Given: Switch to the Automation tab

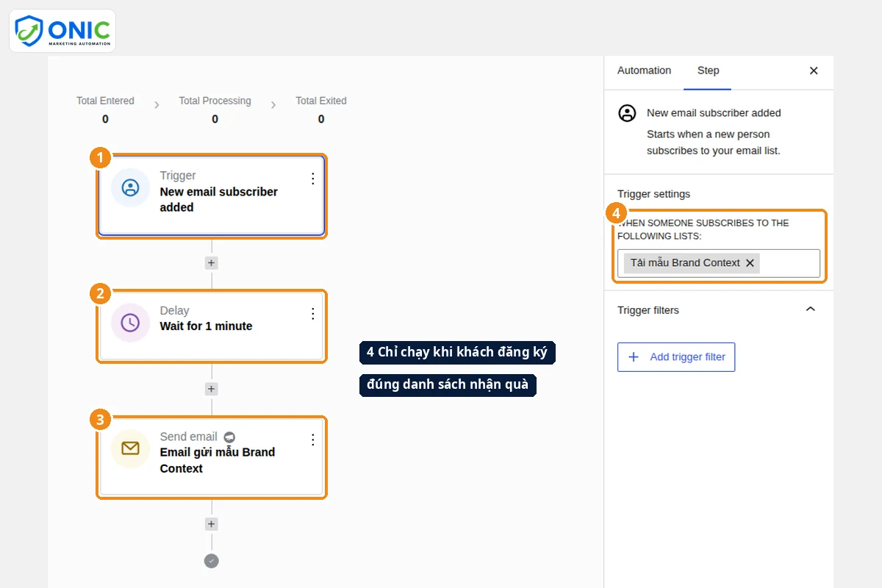Looking at the screenshot, I should (644, 71).
